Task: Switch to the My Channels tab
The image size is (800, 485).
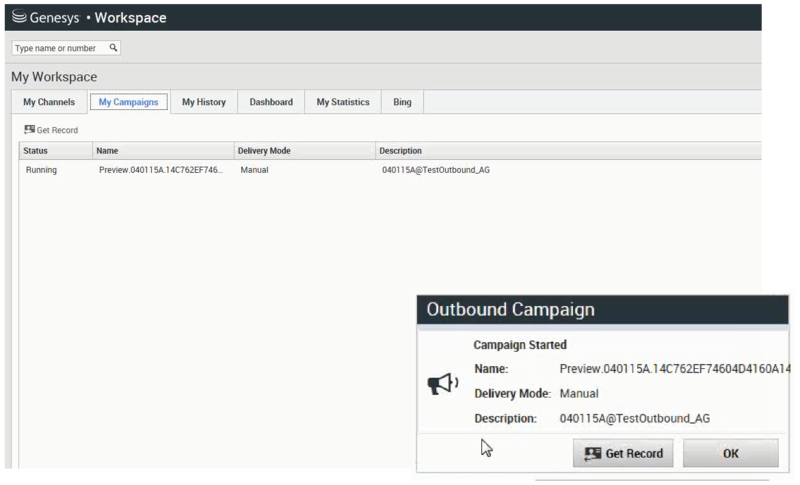Action: tap(49, 102)
